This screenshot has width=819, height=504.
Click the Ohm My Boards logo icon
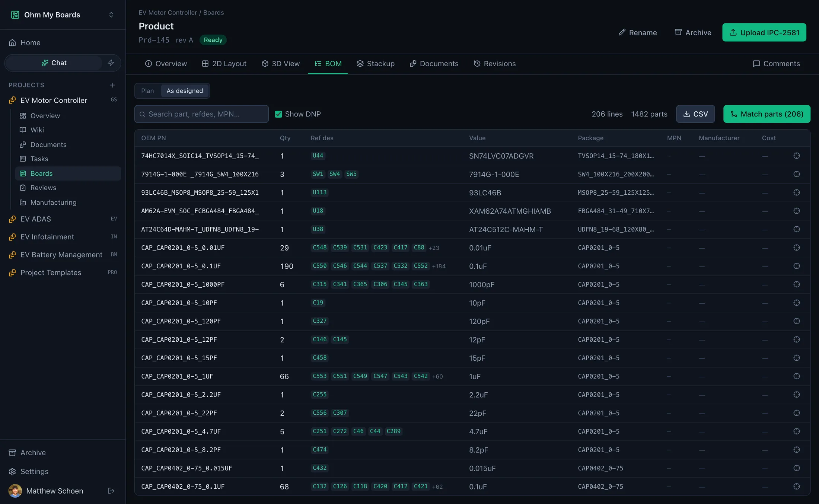[15, 15]
